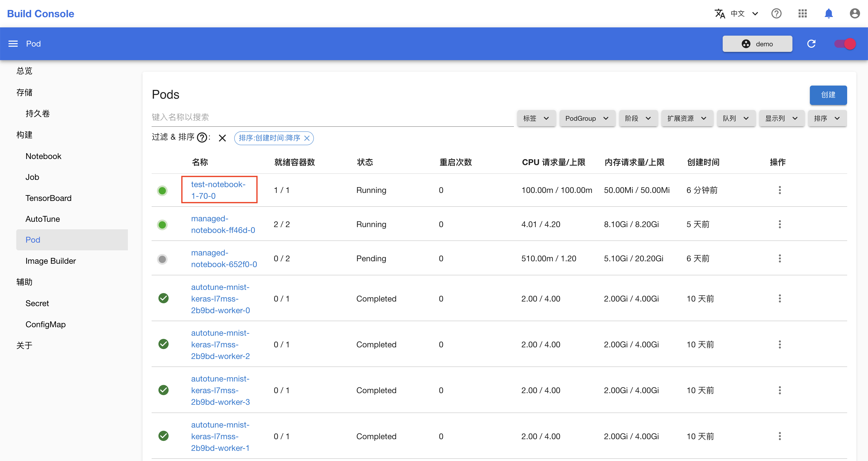868x461 pixels.
Task: Open pod test-notebook-1-70-0
Action: pos(218,190)
